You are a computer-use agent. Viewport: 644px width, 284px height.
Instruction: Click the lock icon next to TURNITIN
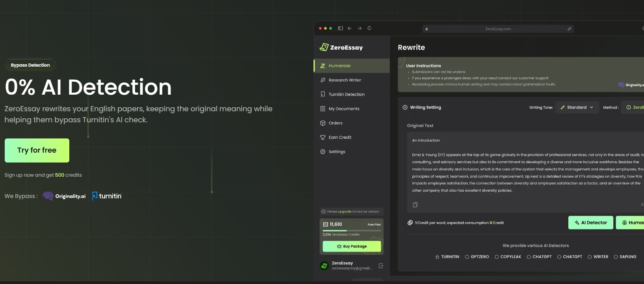[437, 257]
